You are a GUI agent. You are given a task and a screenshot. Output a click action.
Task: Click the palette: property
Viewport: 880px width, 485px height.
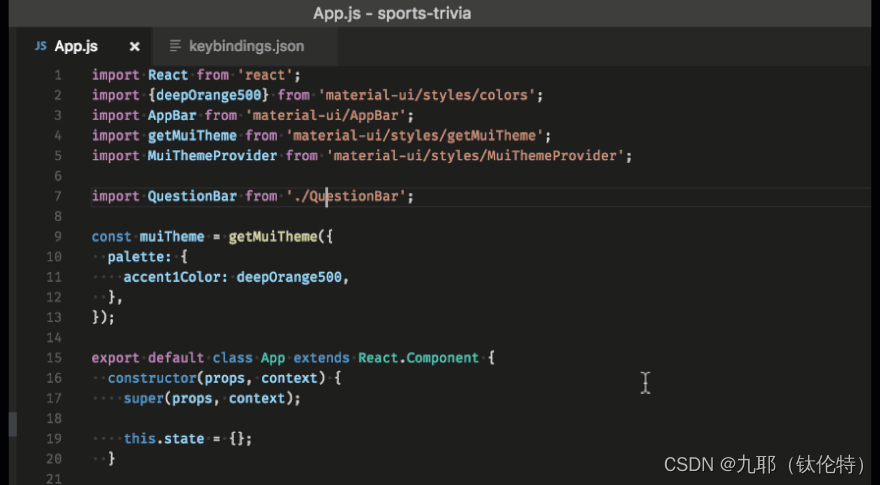140,257
